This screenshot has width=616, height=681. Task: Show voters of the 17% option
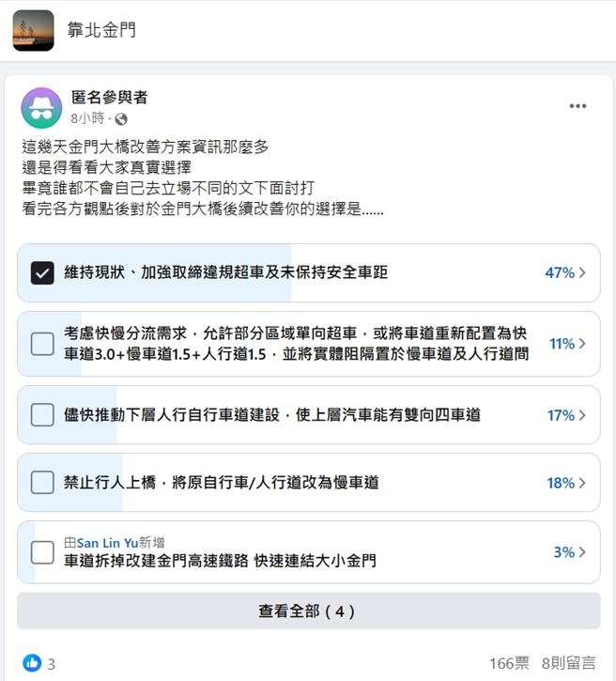[566, 414]
